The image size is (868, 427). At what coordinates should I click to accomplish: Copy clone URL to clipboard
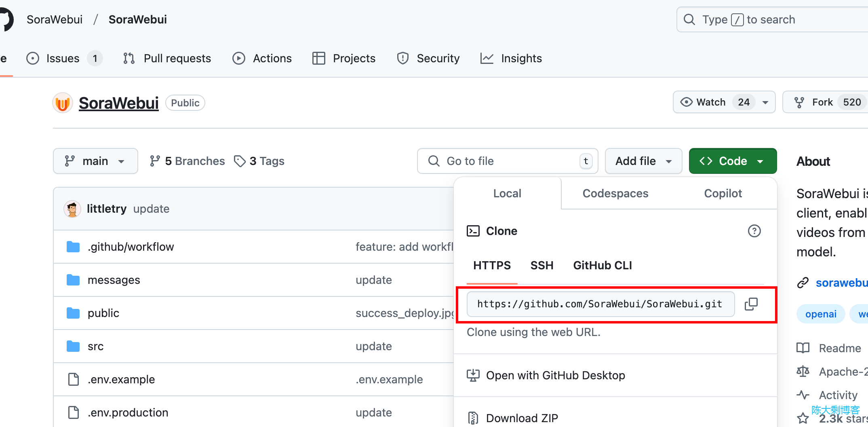(x=751, y=304)
